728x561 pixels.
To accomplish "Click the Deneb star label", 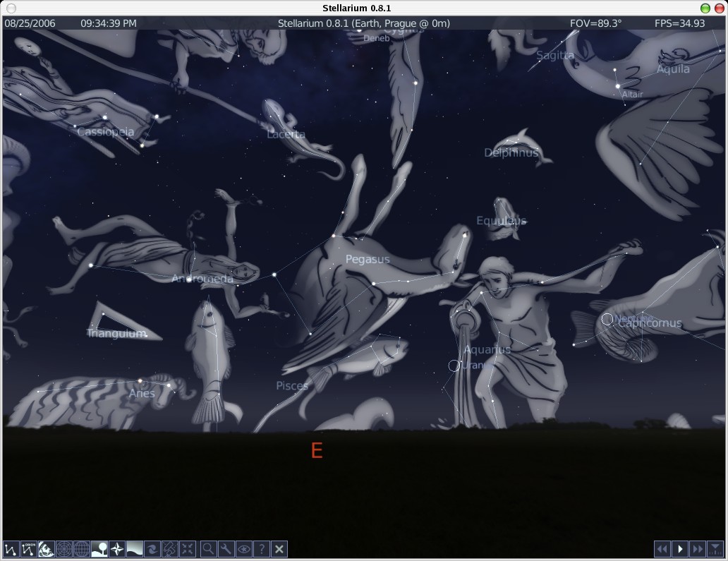I will [377, 38].
